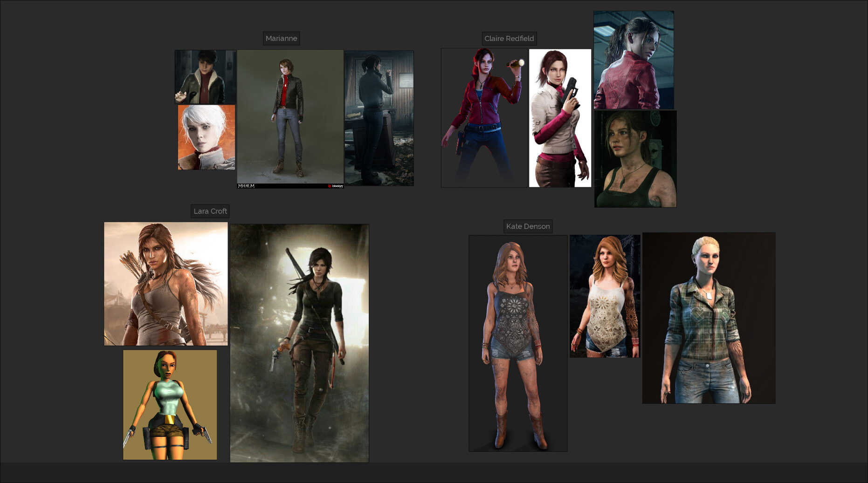This screenshot has height=483, width=868.
Task: Select Claire Redfield image holding pistol
Action: pyautogui.click(x=560, y=118)
